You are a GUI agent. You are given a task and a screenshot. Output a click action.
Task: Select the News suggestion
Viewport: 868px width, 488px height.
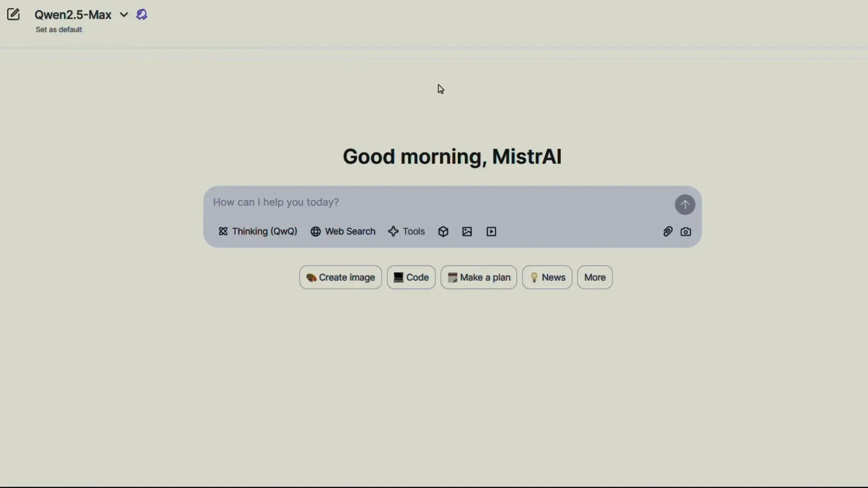pyautogui.click(x=547, y=277)
